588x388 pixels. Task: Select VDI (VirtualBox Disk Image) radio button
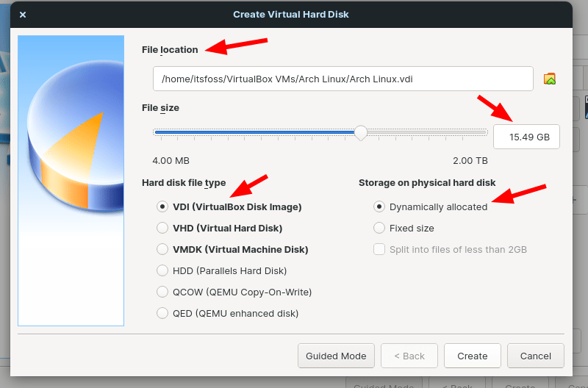163,207
